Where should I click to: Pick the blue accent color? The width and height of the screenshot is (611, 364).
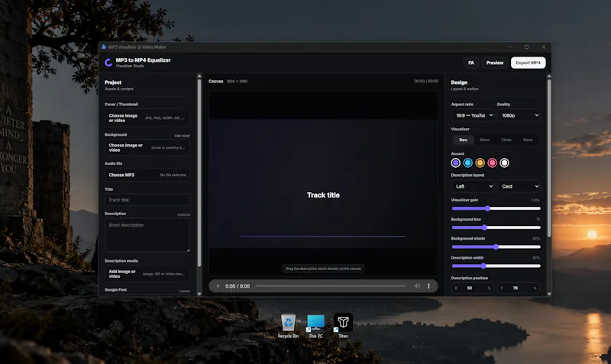[x=468, y=163]
